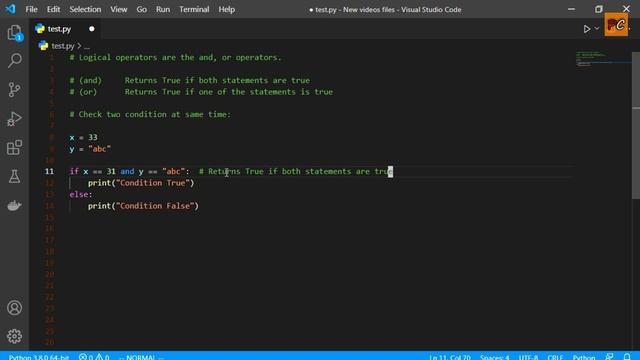The image size is (640, 360).
Task: Open the View menu
Action: [118, 9]
